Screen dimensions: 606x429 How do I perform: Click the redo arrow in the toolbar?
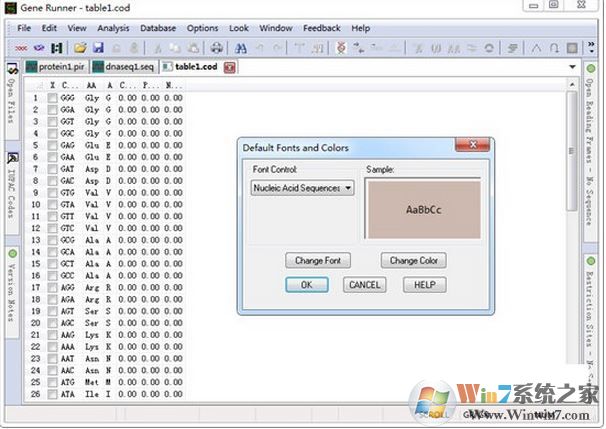coord(277,48)
